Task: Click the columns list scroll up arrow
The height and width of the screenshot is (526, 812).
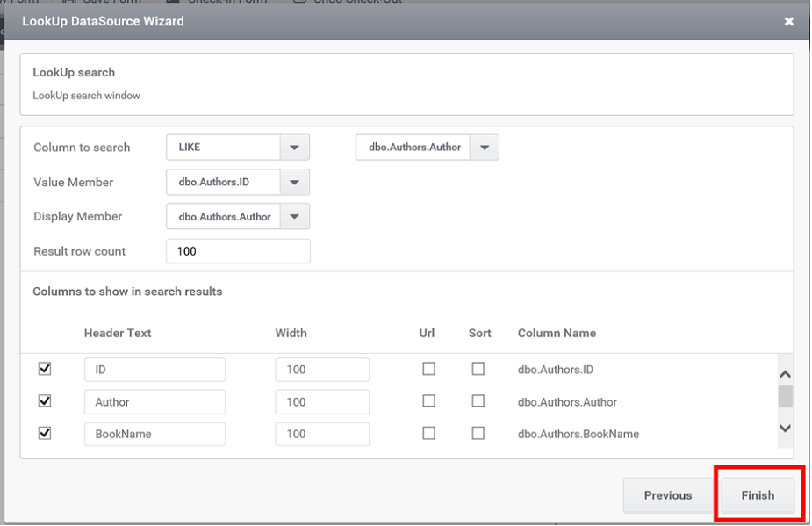Action: [785, 374]
